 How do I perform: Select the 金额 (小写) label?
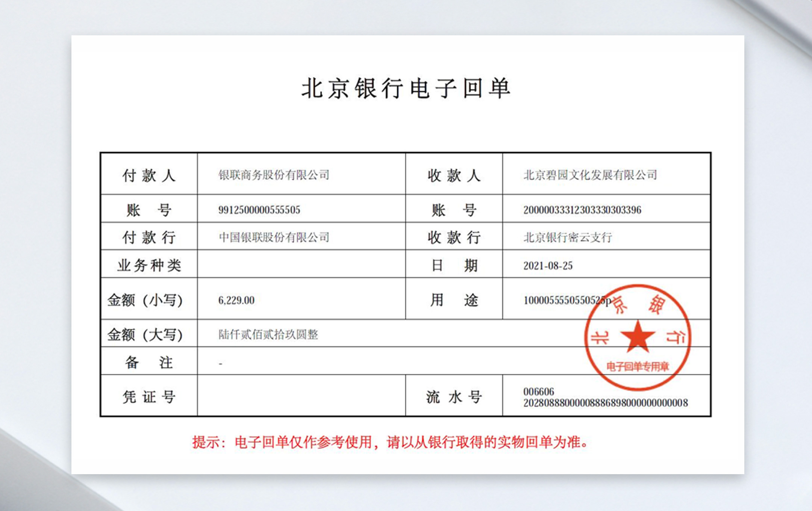point(145,300)
